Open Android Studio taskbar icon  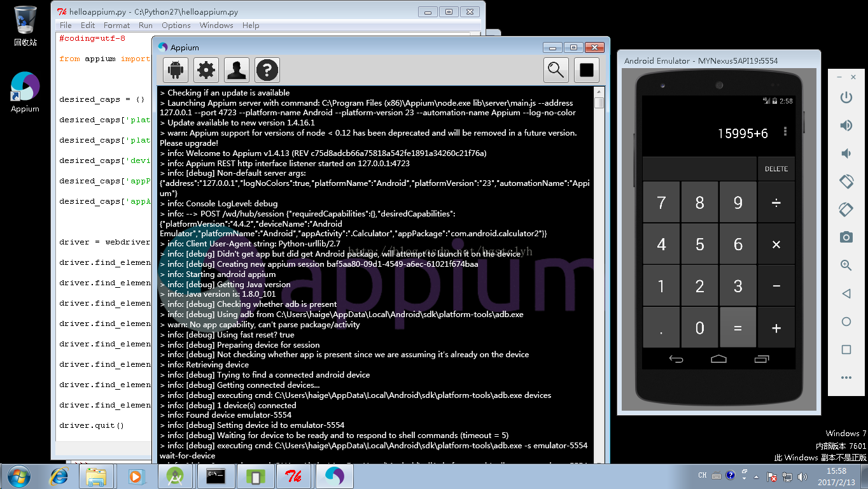(x=176, y=476)
